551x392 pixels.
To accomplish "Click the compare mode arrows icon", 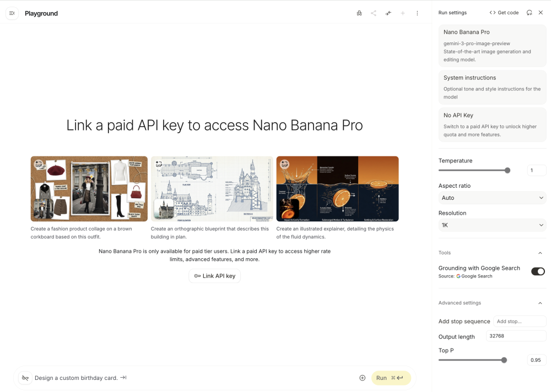I will [x=388, y=13].
